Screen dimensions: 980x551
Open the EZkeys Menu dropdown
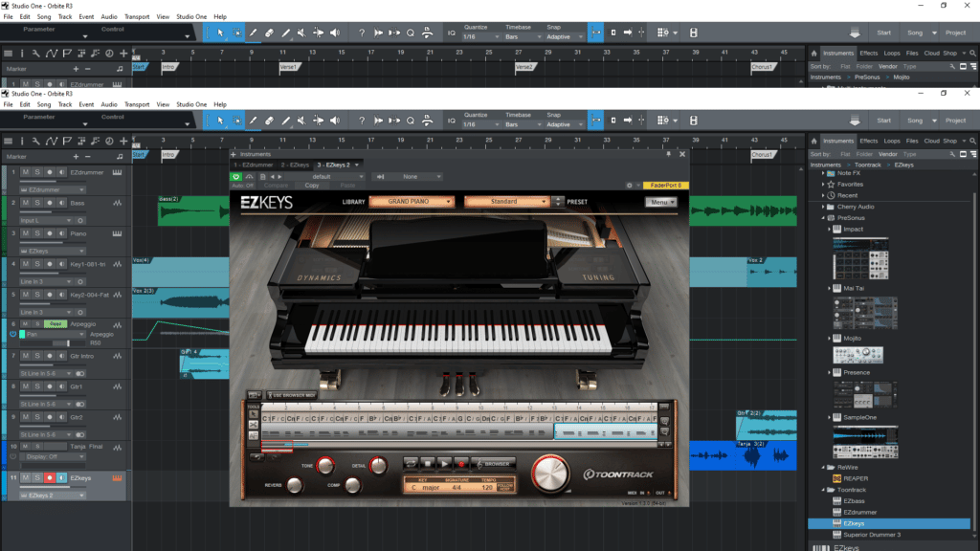[660, 203]
